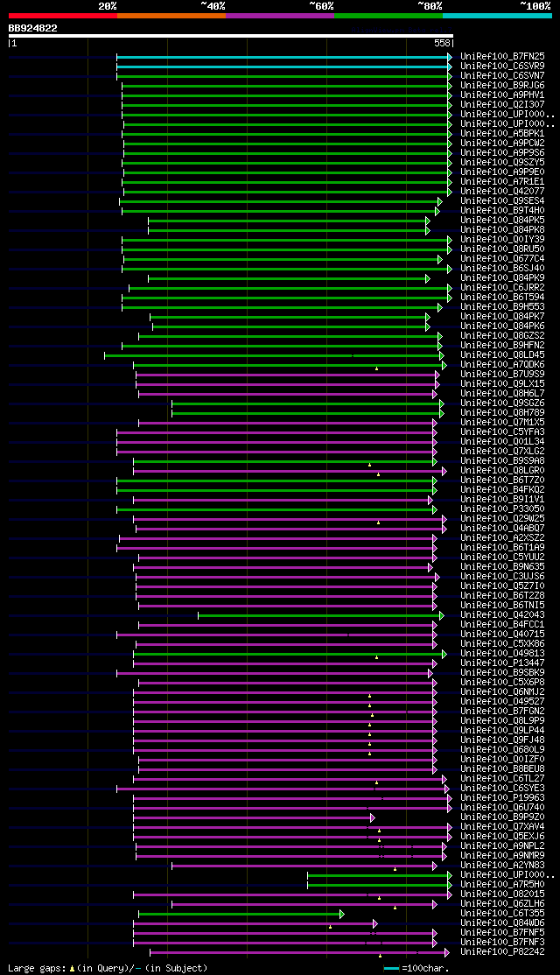This screenshot has width=560, height=975.
Task: Select the UniRef100_B4FKQ2 label
Action: (x=502, y=491)
